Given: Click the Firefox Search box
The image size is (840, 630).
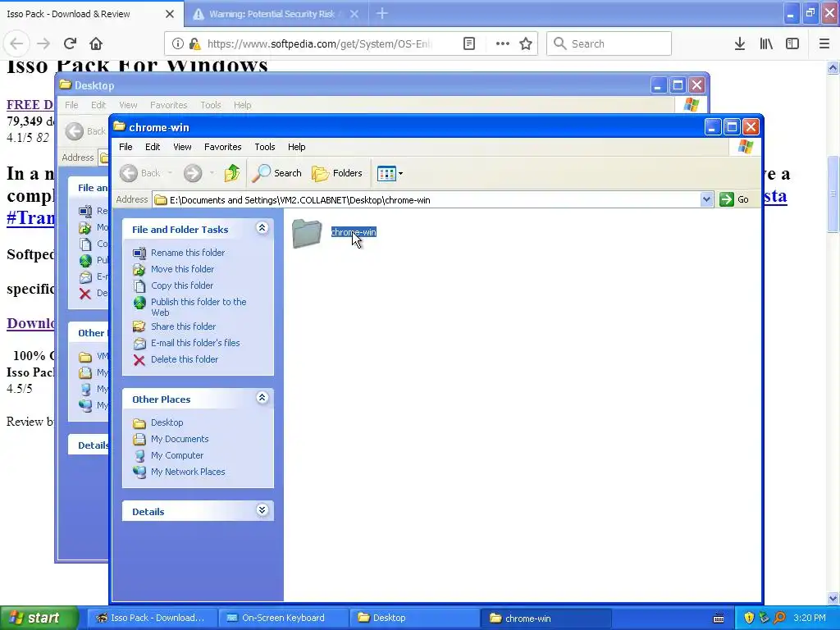Looking at the screenshot, I should (609, 43).
